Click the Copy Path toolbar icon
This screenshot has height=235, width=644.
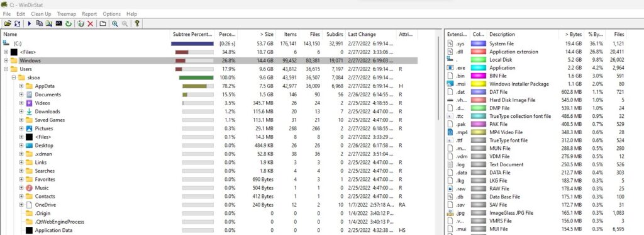pyautogui.click(x=40, y=23)
